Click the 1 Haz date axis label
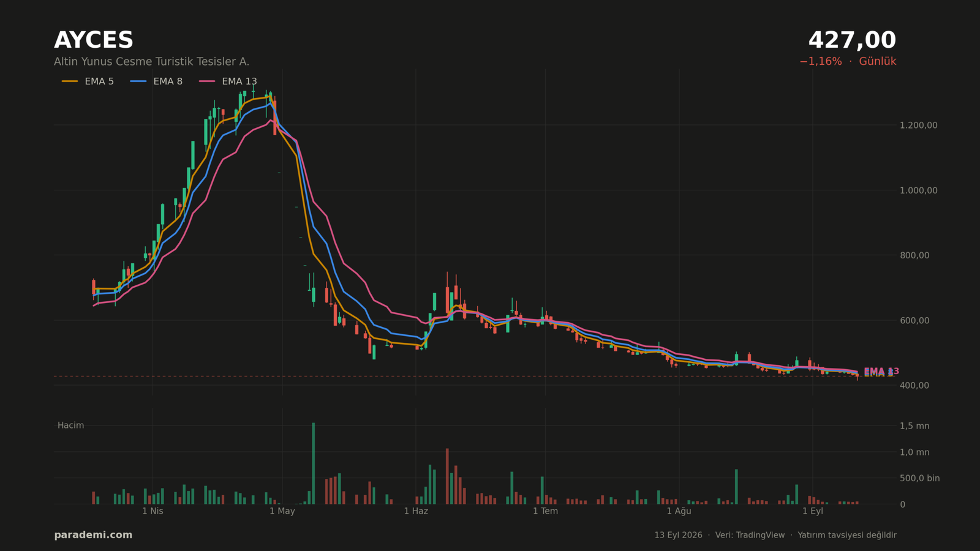 pos(416,511)
